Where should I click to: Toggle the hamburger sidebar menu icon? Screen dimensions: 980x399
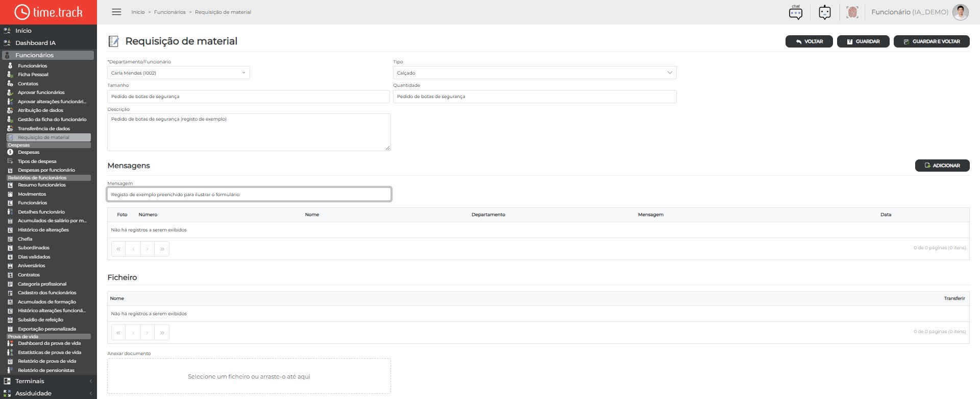116,12
